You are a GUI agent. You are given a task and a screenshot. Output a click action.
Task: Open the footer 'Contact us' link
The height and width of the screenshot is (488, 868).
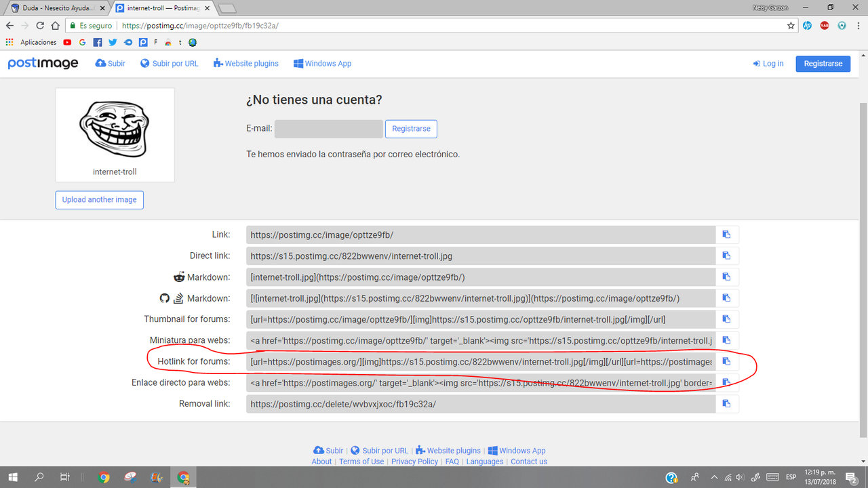coord(529,462)
